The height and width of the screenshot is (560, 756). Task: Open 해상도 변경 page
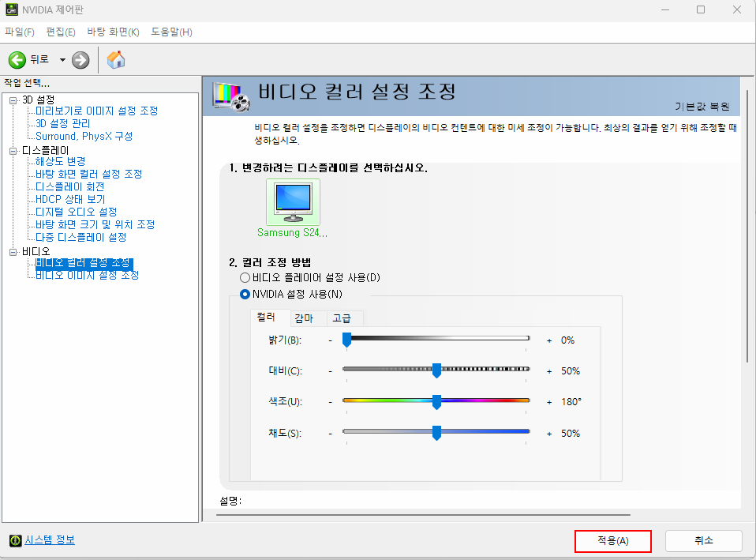pos(60,161)
